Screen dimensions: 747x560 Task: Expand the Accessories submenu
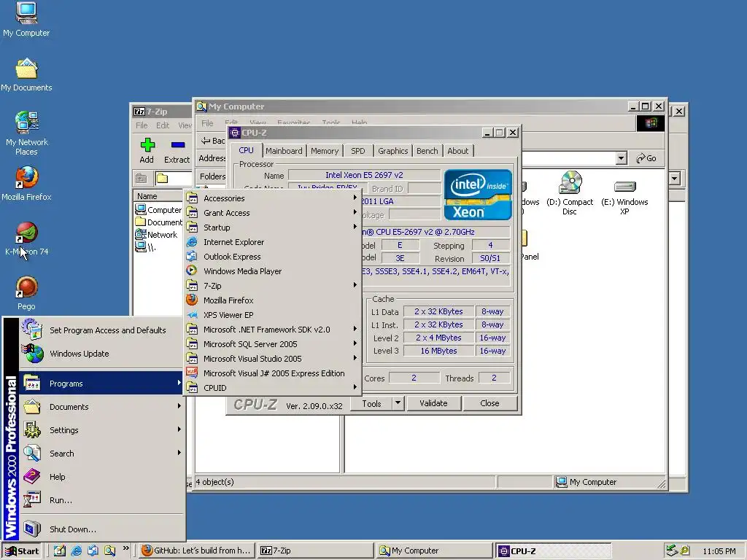pos(273,198)
